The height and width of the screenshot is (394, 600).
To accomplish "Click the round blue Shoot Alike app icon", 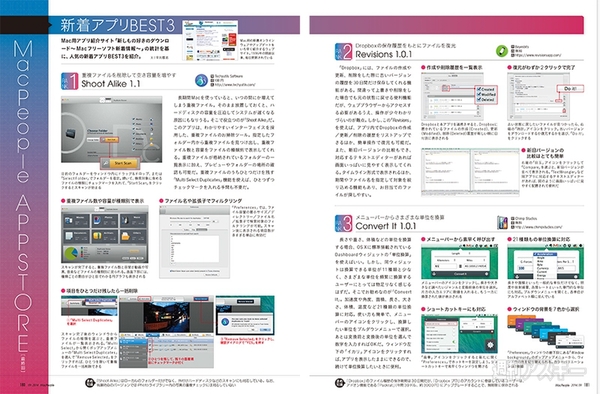I will [201, 80].
